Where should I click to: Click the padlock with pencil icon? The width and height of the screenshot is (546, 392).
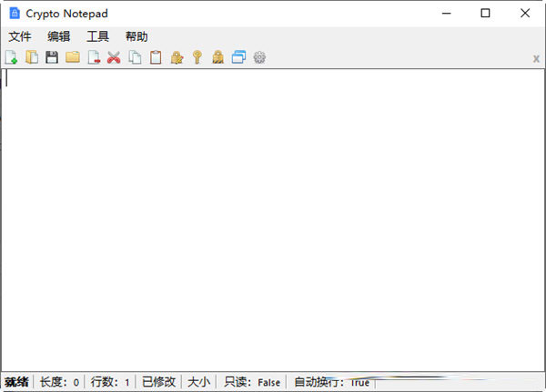pyautogui.click(x=177, y=57)
